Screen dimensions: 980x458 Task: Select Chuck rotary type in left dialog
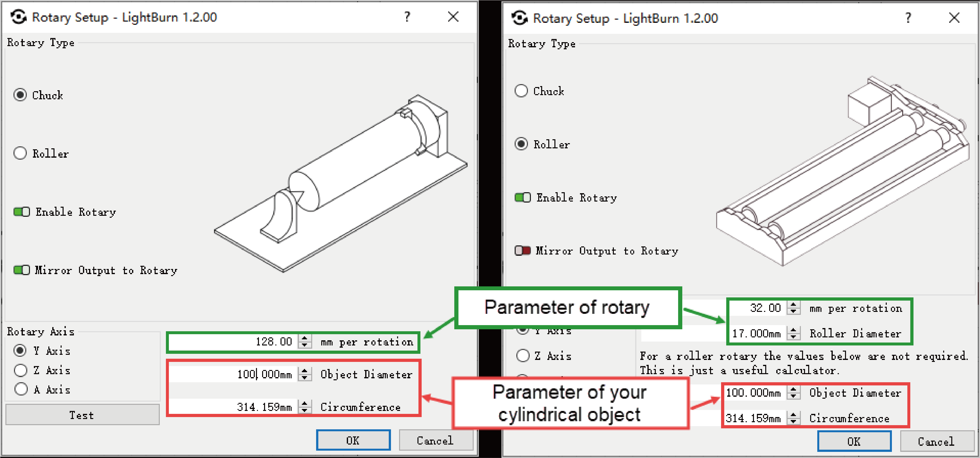pyautogui.click(x=39, y=95)
